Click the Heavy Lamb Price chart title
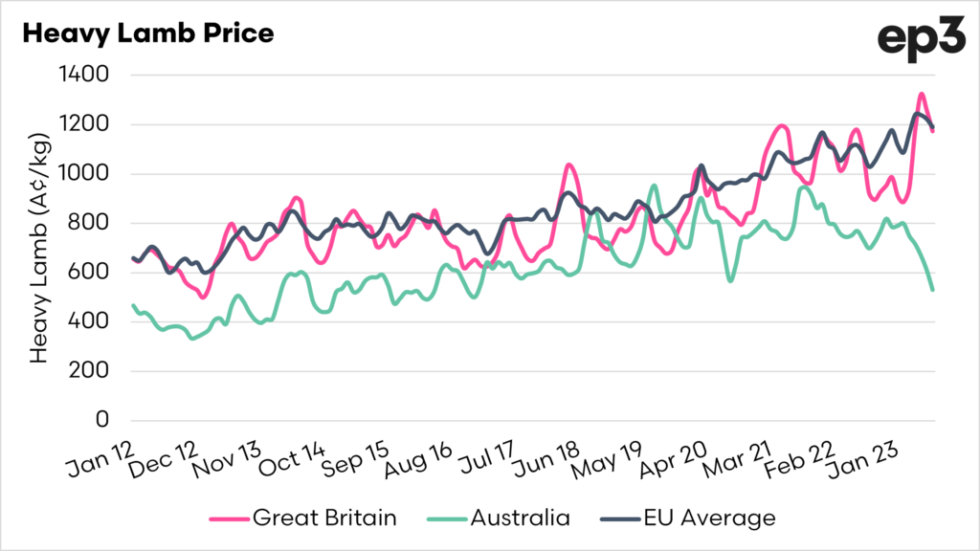Screen dimensions: 980x551 click(147, 33)
